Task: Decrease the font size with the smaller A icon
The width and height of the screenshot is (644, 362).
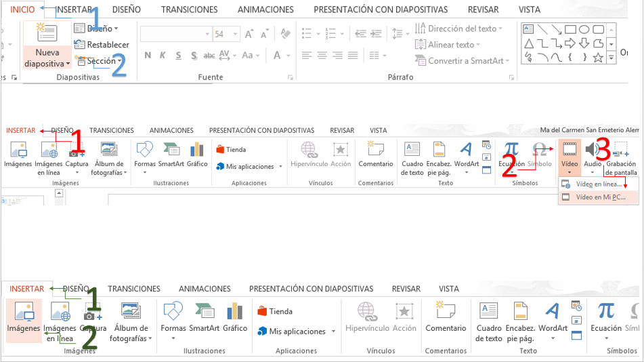Action: [x=265, y=34]
